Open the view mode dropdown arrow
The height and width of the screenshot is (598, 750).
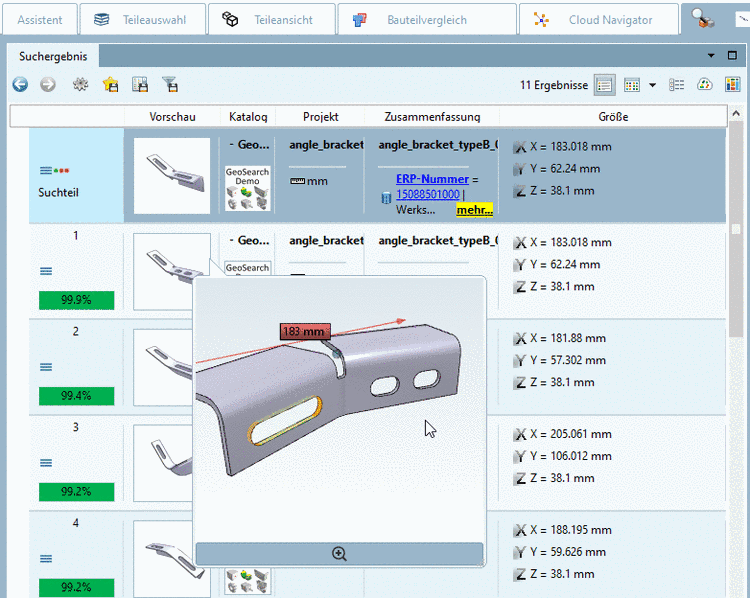click(x=652, y=85)
